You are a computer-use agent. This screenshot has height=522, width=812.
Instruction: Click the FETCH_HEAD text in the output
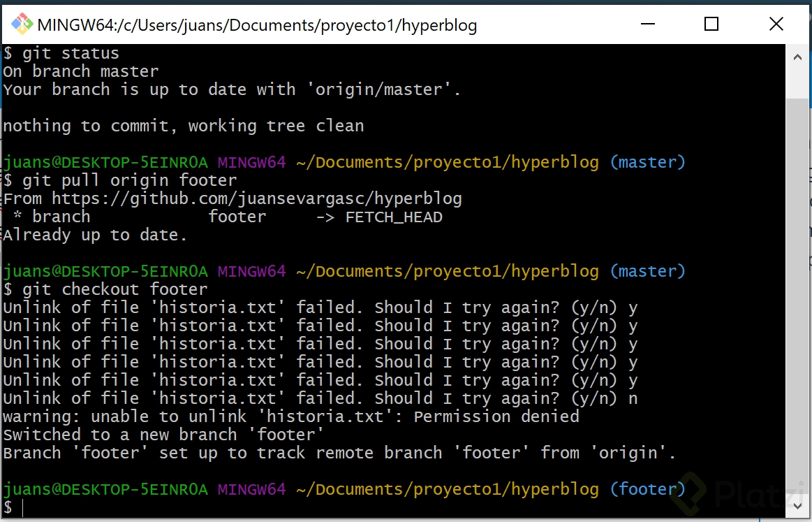click(393, 217)
